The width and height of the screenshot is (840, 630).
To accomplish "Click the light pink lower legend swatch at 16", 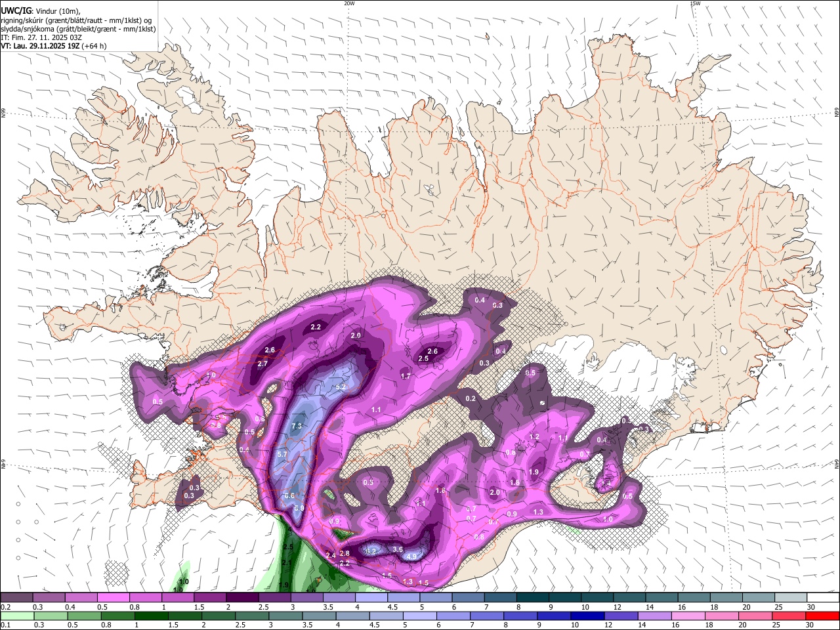I will tap(688, 616).
